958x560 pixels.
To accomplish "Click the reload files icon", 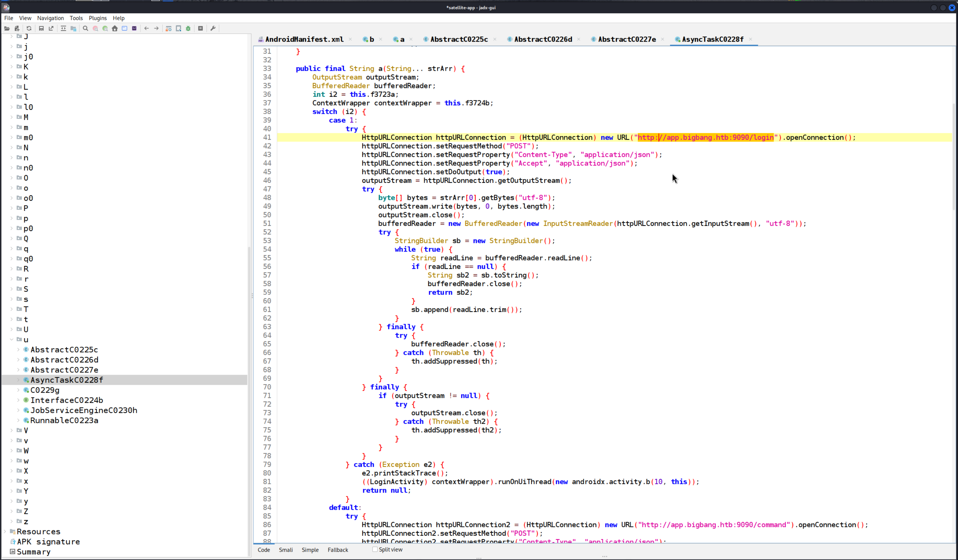I will [x=29, y=29].
